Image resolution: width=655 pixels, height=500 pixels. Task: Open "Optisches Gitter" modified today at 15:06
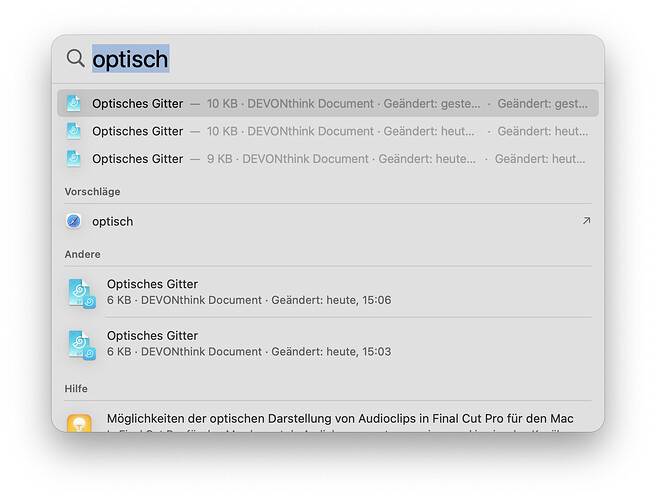coord(152,284)
